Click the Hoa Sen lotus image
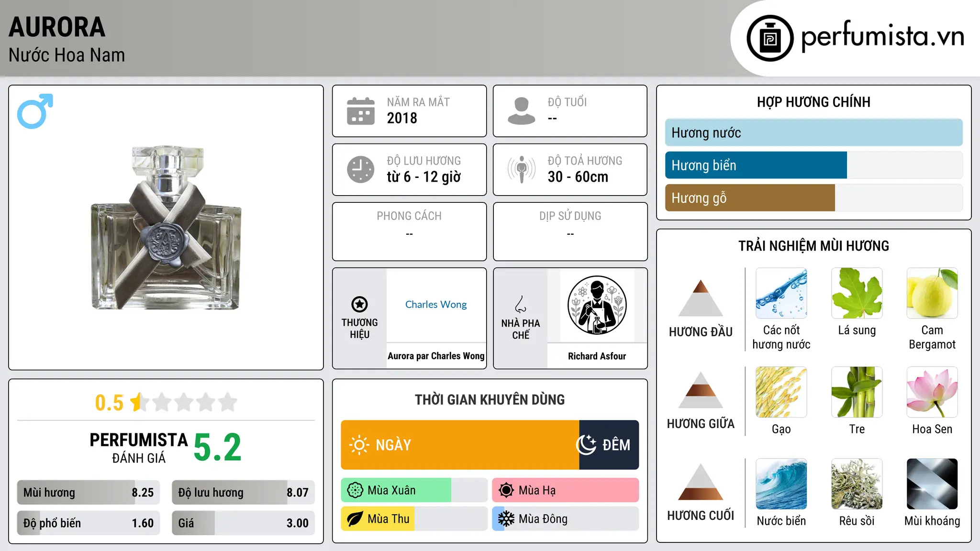Screen dimensions: 980x551 (x=932, y=392)
